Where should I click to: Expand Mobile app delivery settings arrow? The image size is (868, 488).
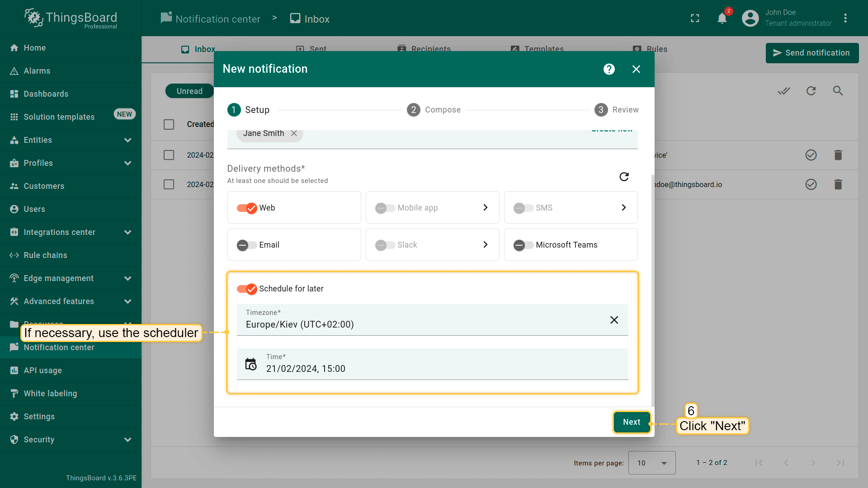tap(485, 207)
